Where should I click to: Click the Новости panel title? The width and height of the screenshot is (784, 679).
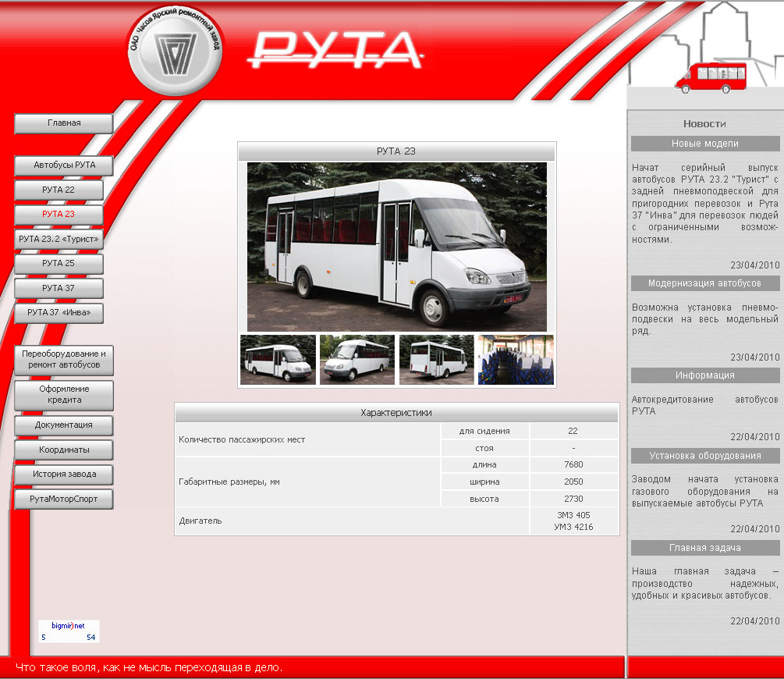tap(704, 123)
